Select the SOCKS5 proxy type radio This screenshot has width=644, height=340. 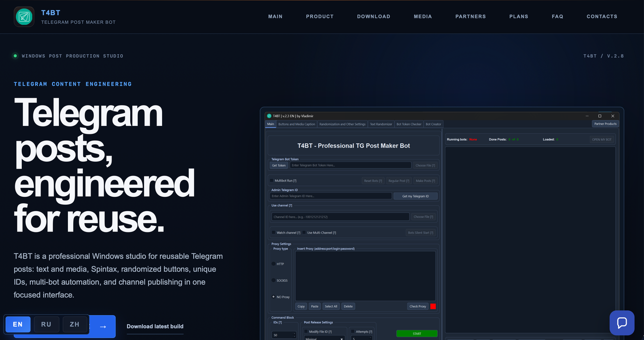tap(273, 281)
